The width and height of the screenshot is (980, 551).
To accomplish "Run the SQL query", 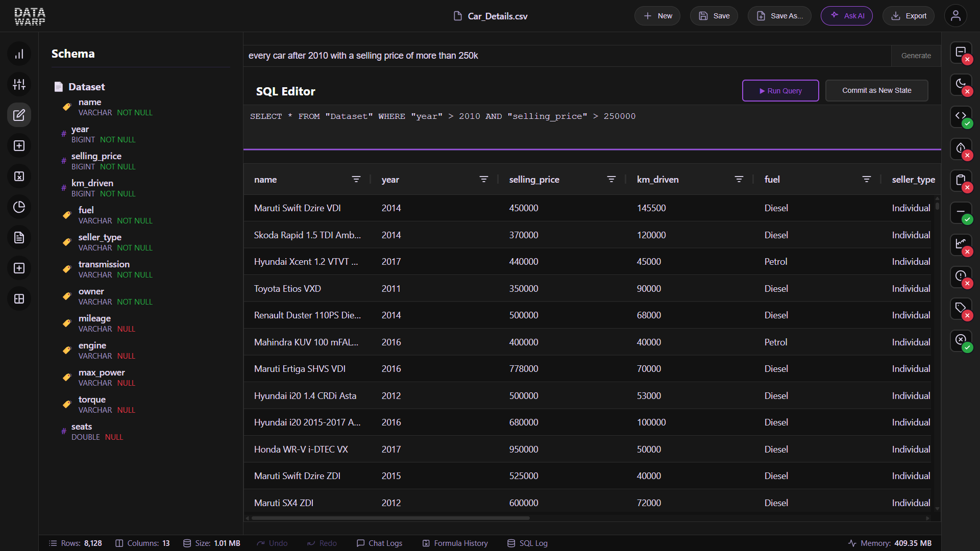I will pos(780,90).
